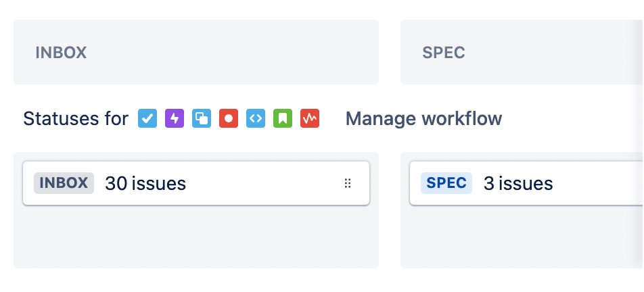Open the Manage workflow link
This screenshot has width=644, height=292.
pyautogui.click(x=423, y=119)
